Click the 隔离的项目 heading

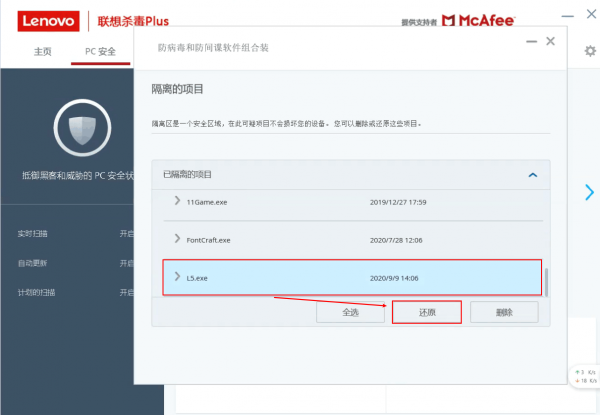pos(177,89)
